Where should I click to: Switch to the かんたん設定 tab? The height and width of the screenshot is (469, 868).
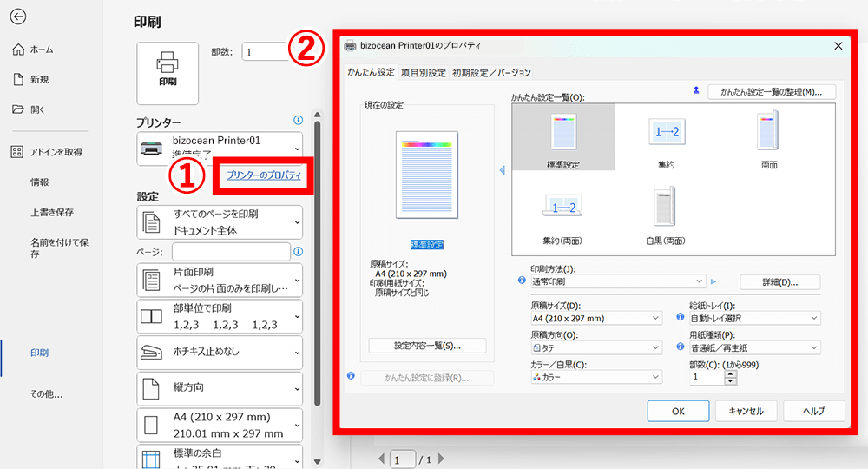pos(371,72)
